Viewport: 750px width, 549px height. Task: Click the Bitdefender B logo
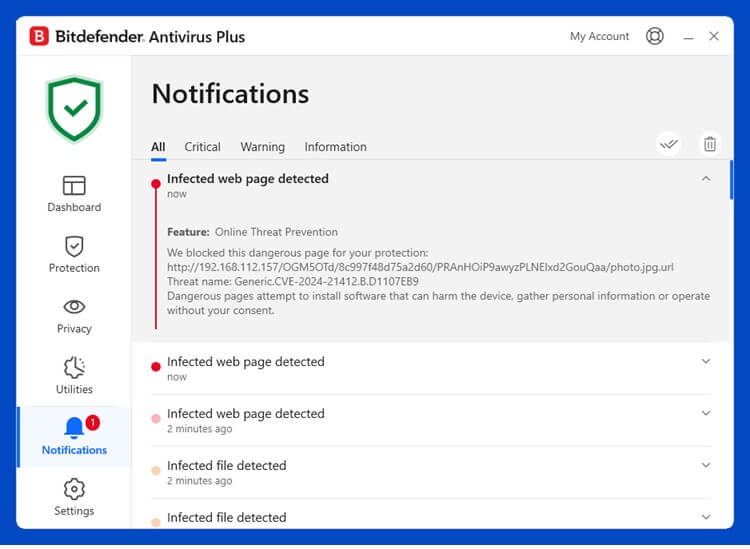(39, 36)
